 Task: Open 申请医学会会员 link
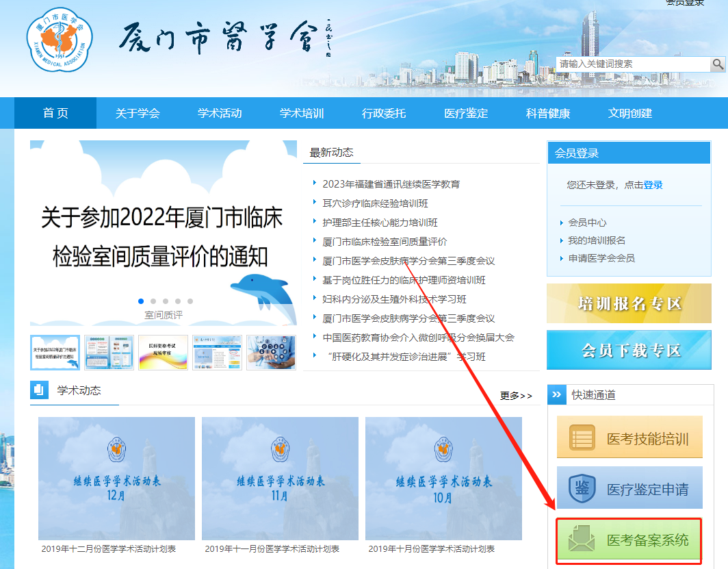(601, 257)
